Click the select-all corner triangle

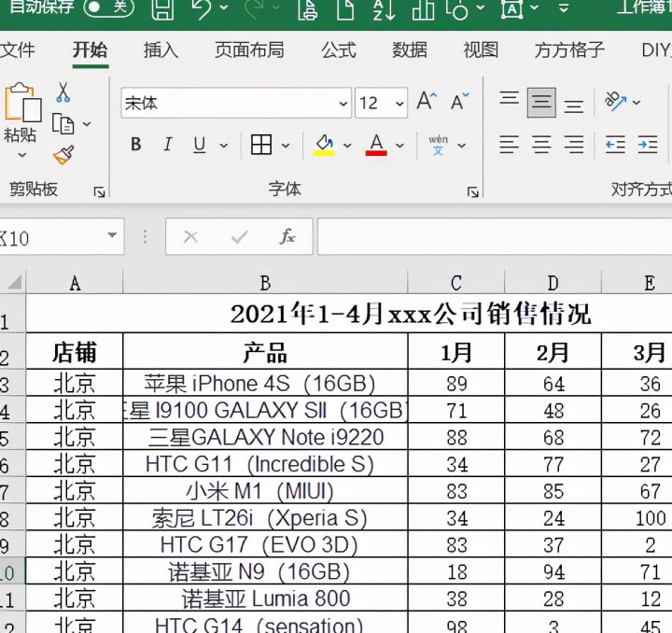click(x=14, y=283)
